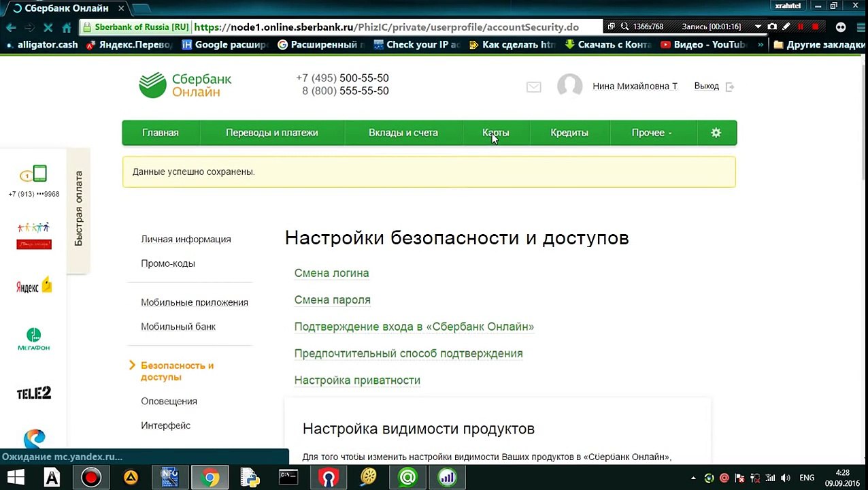Open red record app in taskbar
868x490 pixels.
90,478
